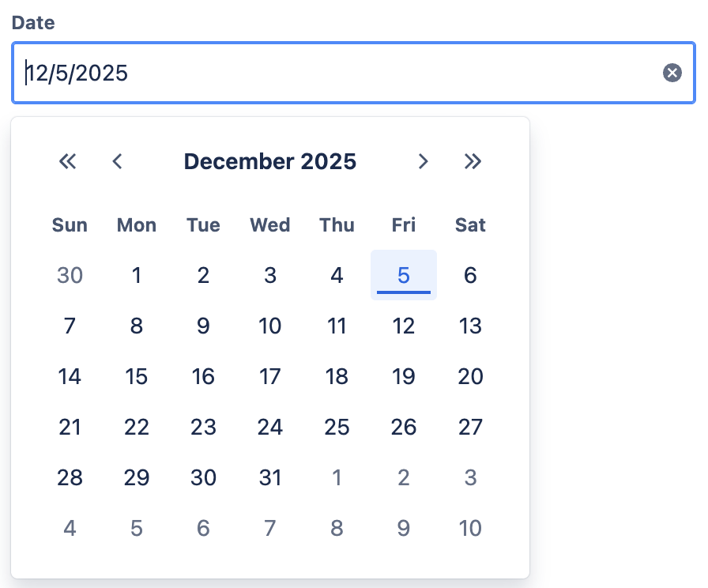Select Saturday, December 13
Viewport: 708px width, 588px height.
[x=470, y=326]
